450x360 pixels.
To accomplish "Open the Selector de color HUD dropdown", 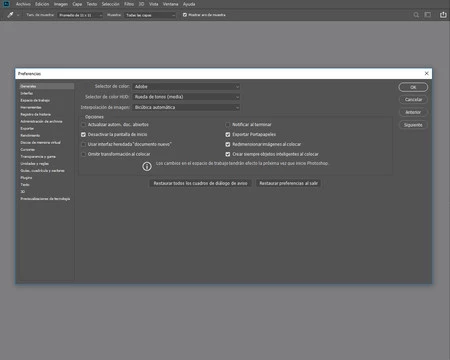I will coord(186,97).
